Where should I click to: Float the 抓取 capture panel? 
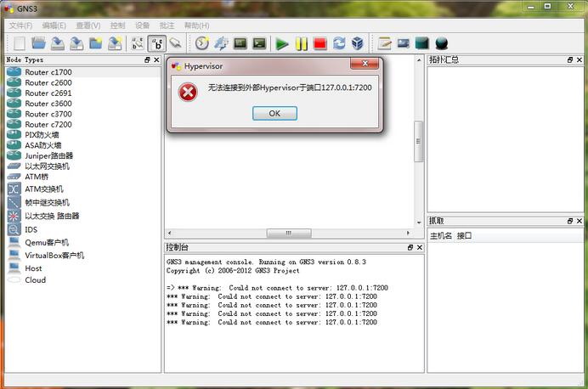coord(570,221)
